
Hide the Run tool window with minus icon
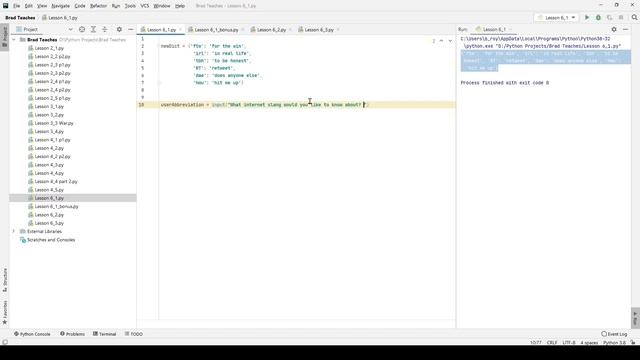(x=625, y=29)
